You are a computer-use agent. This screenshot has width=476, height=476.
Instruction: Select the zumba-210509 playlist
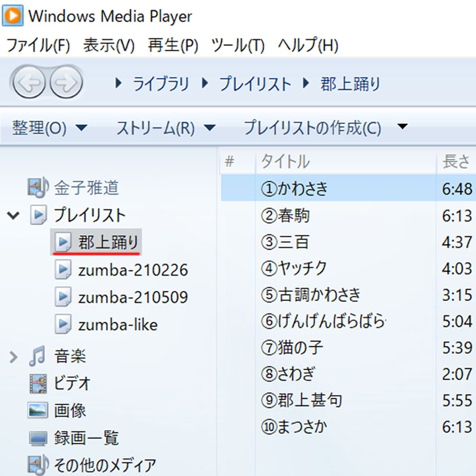tap(133, 297)
